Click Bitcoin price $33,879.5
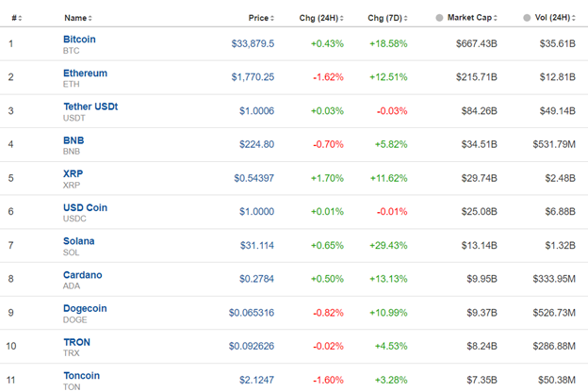This screenshot has width=588, height=391. point(253,44)
